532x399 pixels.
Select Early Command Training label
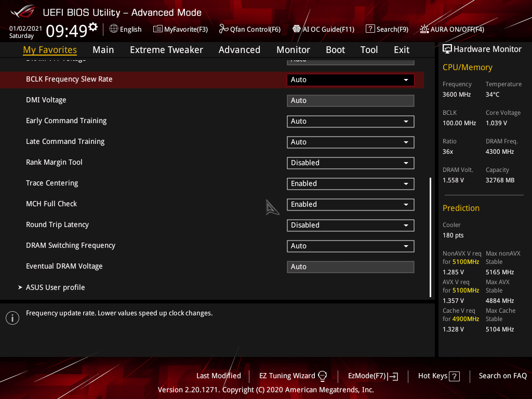point(66,121)
